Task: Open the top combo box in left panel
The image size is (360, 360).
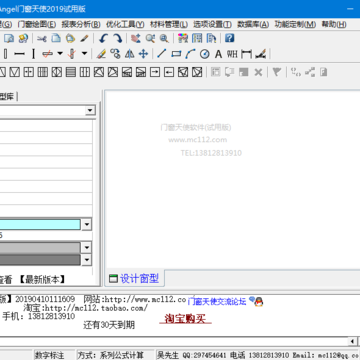Action: coord(90,110)
